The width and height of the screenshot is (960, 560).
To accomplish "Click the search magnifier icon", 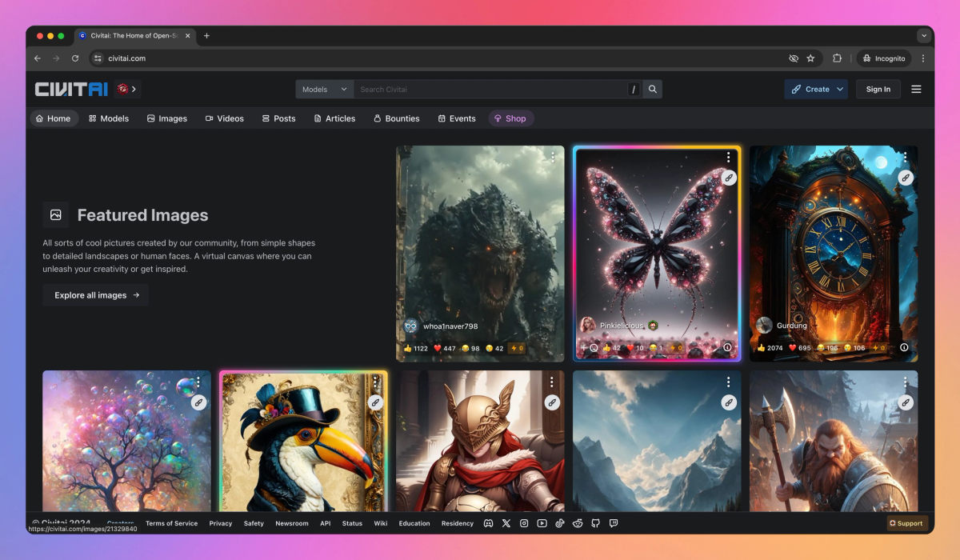I will [653, 89].
